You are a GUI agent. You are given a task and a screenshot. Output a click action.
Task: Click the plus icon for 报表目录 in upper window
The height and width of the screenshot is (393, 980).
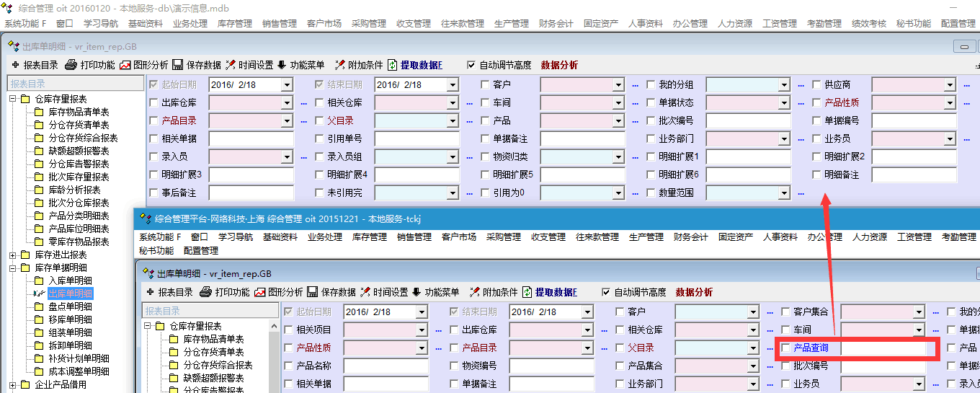point(15,65)
